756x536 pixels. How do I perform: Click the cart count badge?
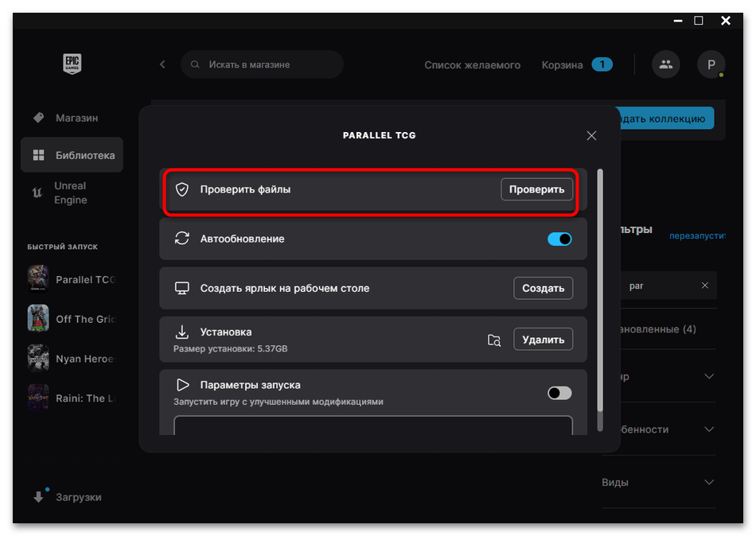pyautogui.click(x=602, y=64)
